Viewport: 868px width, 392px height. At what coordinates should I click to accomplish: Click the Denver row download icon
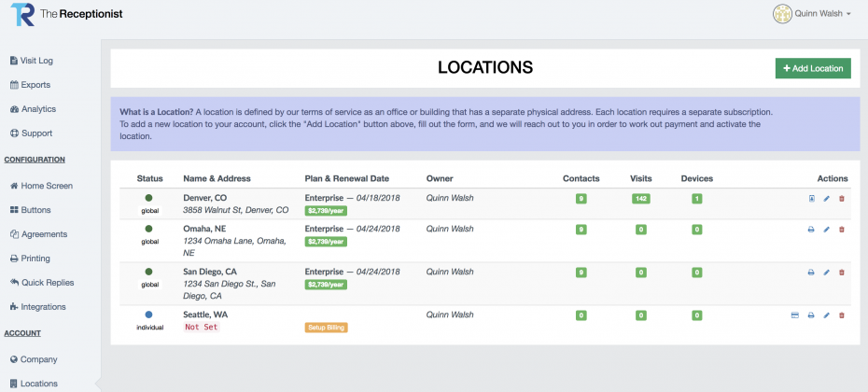(812, 198)
